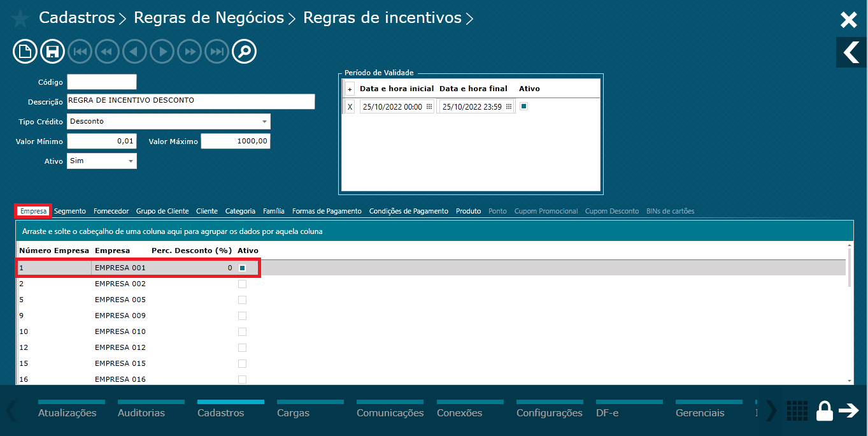Image resolution: width=868 pixels, height=436 pixels.
Task: Enable Ativo checkbox for EMPRESA 010
Action: [242, 332]
